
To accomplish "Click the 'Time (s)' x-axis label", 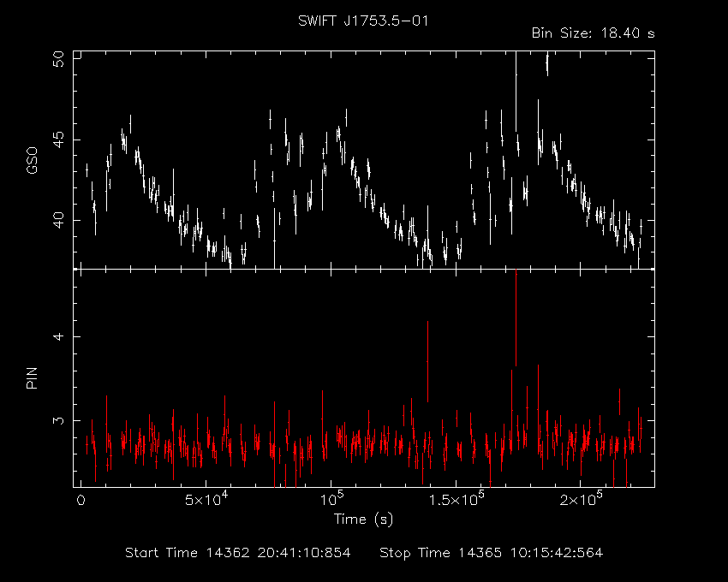I will (363, 520).
